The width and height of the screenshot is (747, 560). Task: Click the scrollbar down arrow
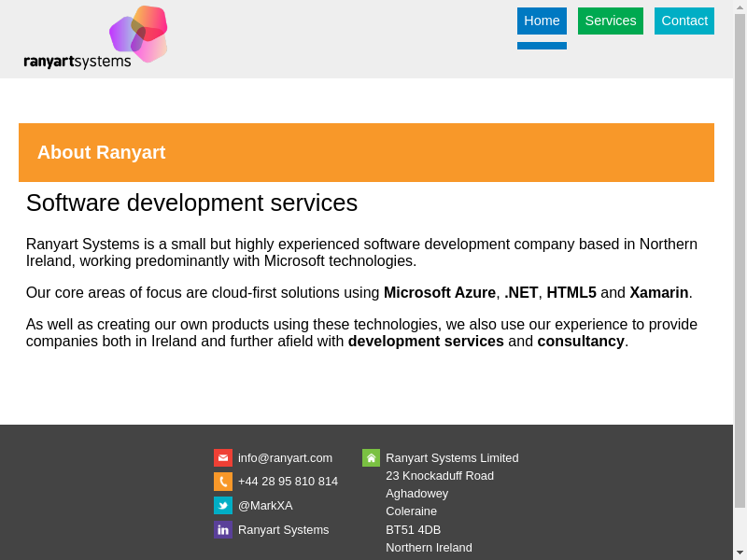click(740, 553)
